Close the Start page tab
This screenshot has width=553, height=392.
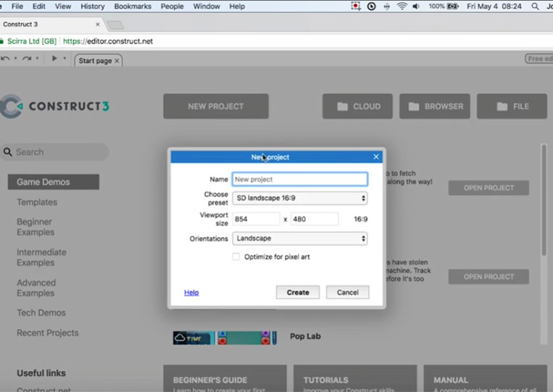pyautogui.click(x=117, y=61)
